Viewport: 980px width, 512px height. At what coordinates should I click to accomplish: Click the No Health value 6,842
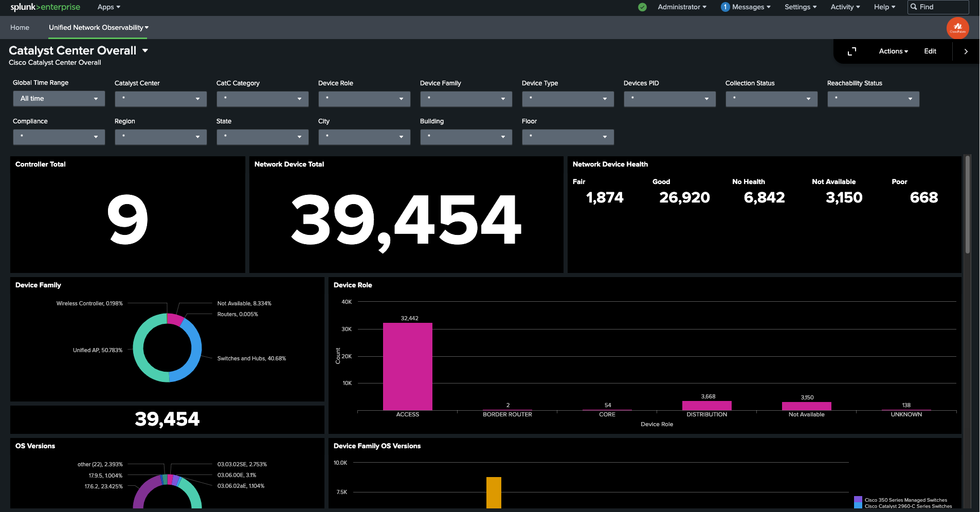(x=764, y=197)
